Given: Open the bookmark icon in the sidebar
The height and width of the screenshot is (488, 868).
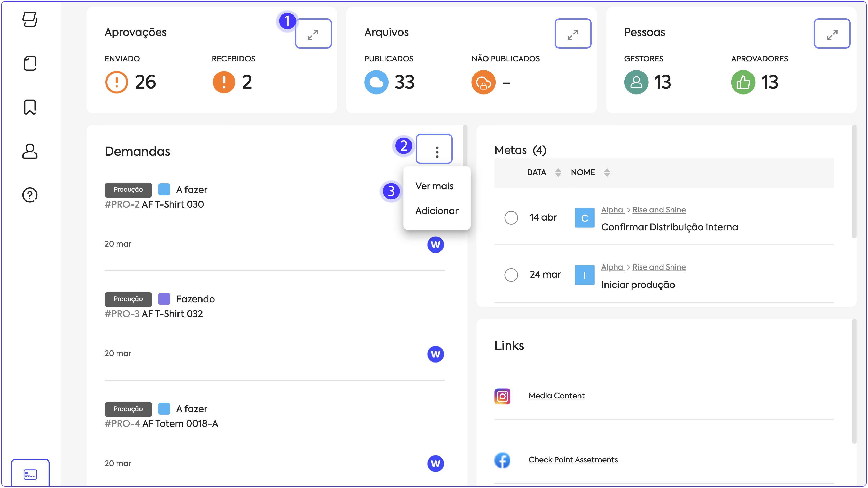Looking at the screenshot, I should [x=30, y=107].
